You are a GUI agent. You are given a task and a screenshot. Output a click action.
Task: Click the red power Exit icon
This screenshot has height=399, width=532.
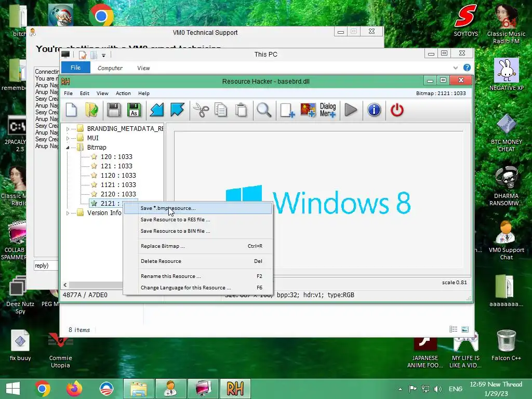click(x=397, y=110)
